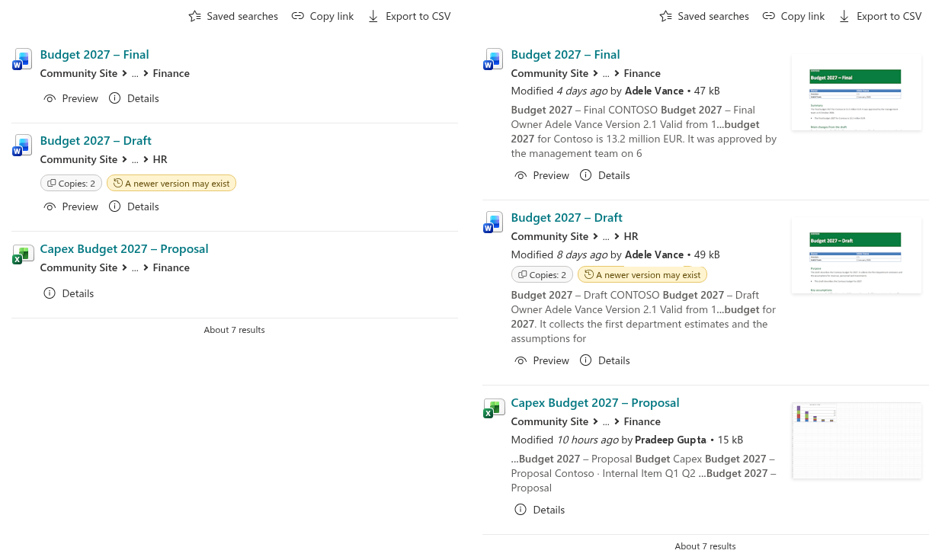Preview Budget 2027 – Final in compact pane

(x=71, y=98)
